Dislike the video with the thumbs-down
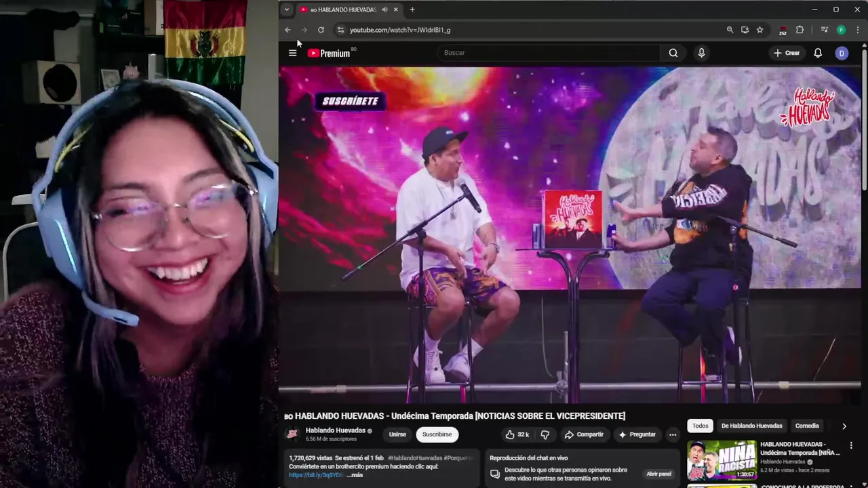 coord(545,434)
